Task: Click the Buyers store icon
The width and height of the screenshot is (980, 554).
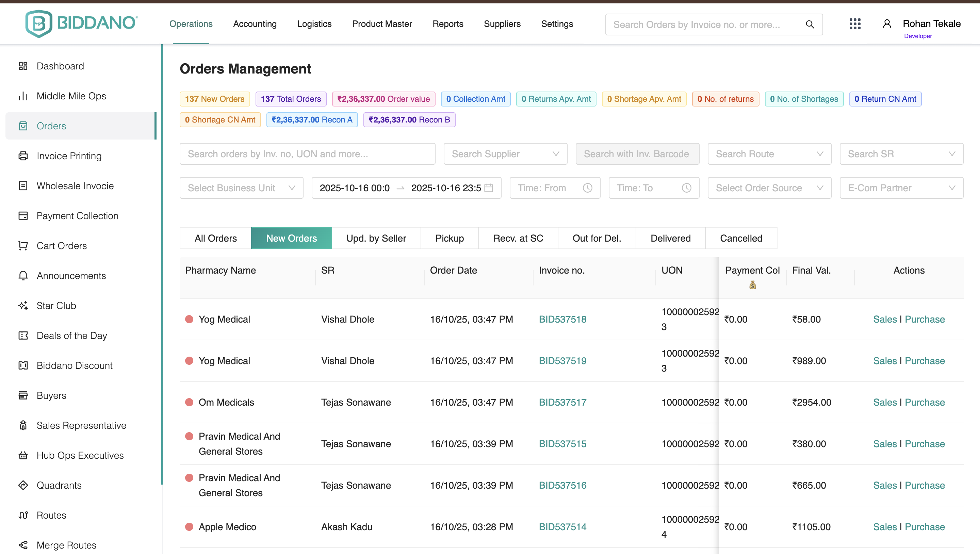Action: [23, 396]
